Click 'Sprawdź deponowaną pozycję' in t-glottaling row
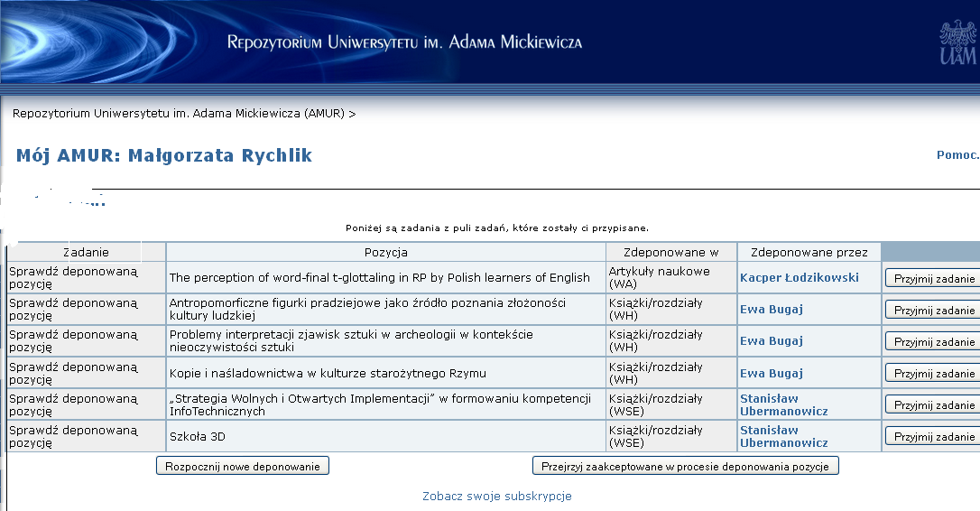The width and height of the screenshot is (980, 511). pyautogui.click(x=73, y=278)
